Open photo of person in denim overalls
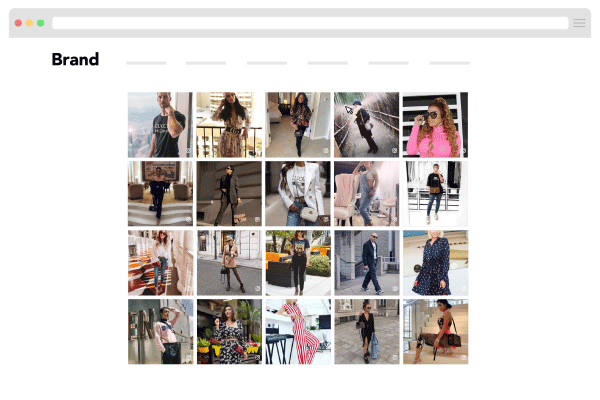600x400 pixels. pyautogui.click(x=367, y=194)
